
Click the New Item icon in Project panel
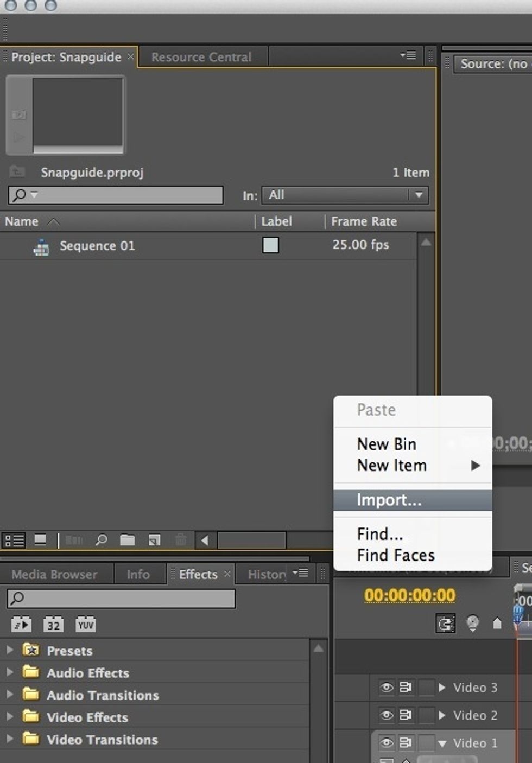[154, 541]
